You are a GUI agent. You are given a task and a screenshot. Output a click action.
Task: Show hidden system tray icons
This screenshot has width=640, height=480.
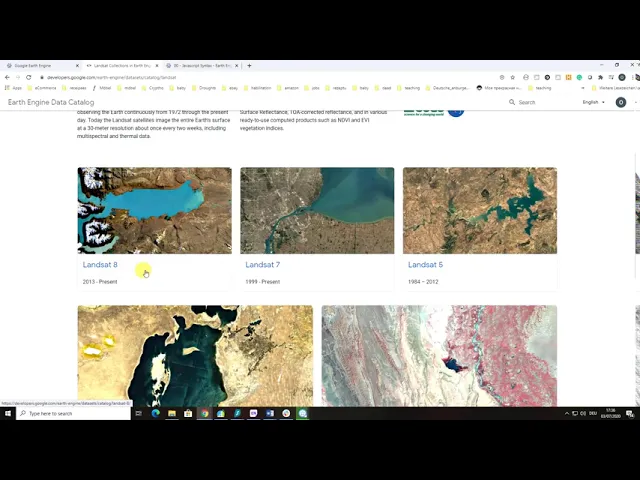pyautogui.click(x=567, y=413)
